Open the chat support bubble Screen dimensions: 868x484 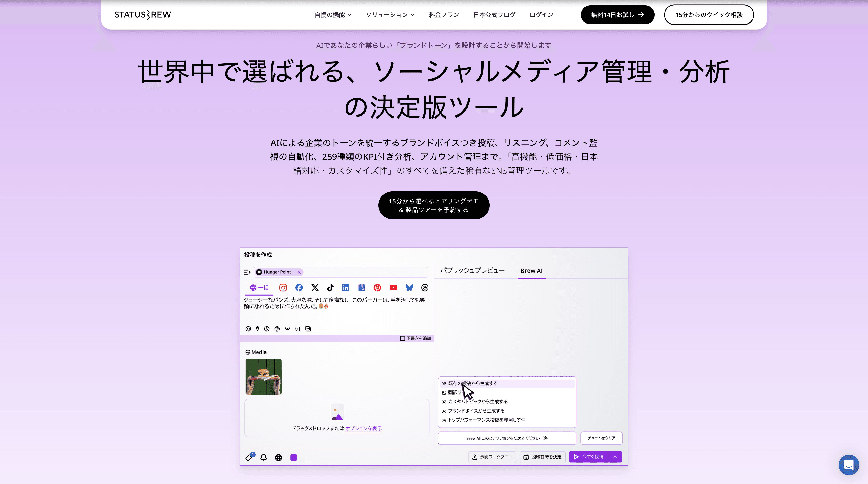pos(848,464)
